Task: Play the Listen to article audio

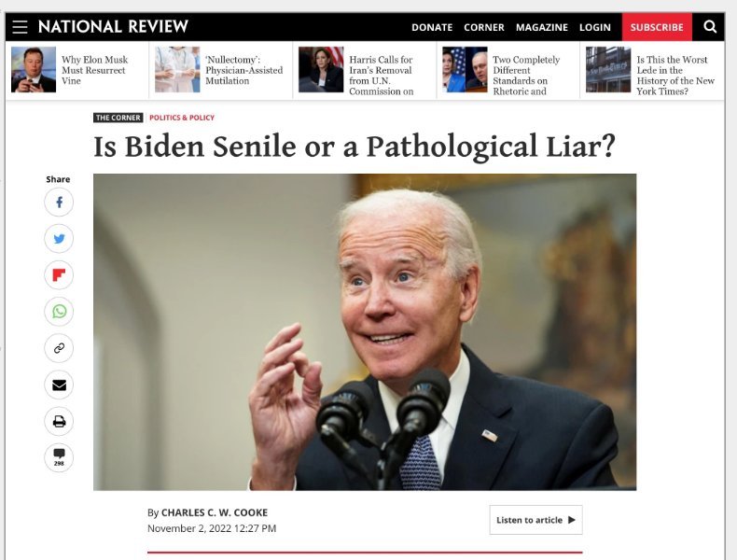Action: click(x=535, y=520)
